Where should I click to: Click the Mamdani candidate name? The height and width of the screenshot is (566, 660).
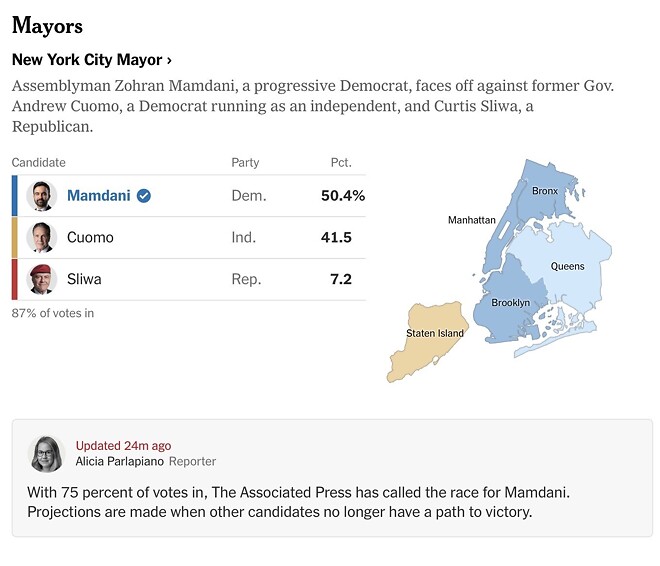coord(98,196)
